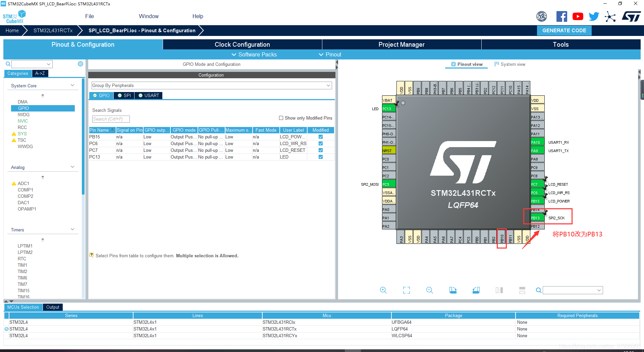Click the 10-year anniversary badge icon
The image size is (644, 352).
pyautogui.click(x=541, y=16)
